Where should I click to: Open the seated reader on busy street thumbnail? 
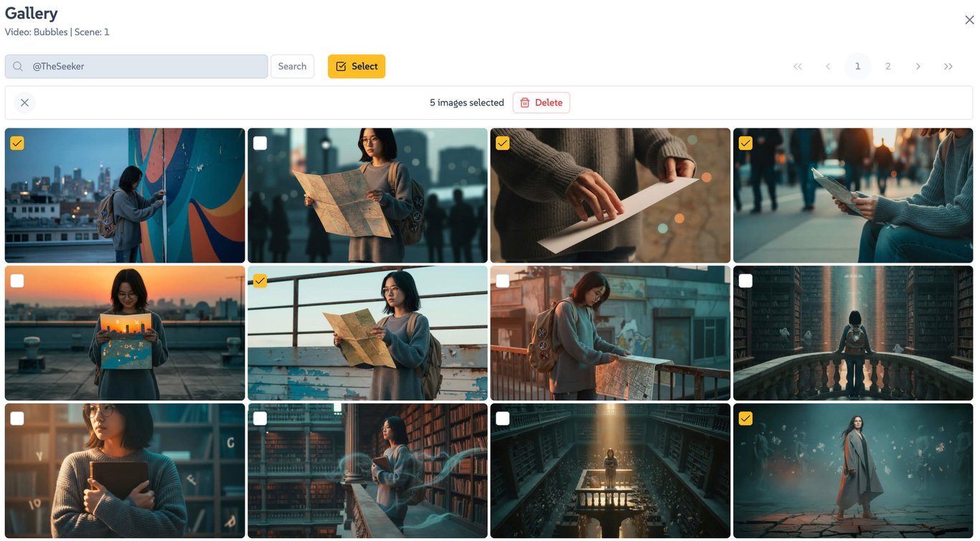[853, 196]
